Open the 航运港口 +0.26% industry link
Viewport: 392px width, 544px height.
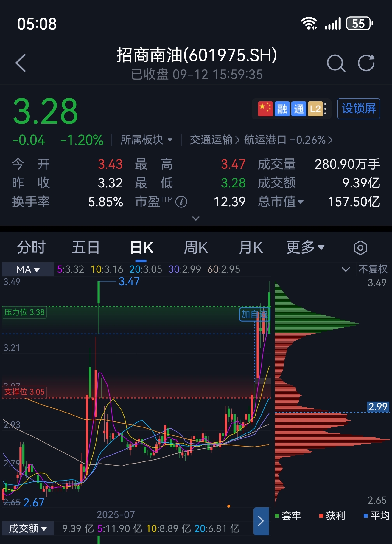[x=288, y=140]
